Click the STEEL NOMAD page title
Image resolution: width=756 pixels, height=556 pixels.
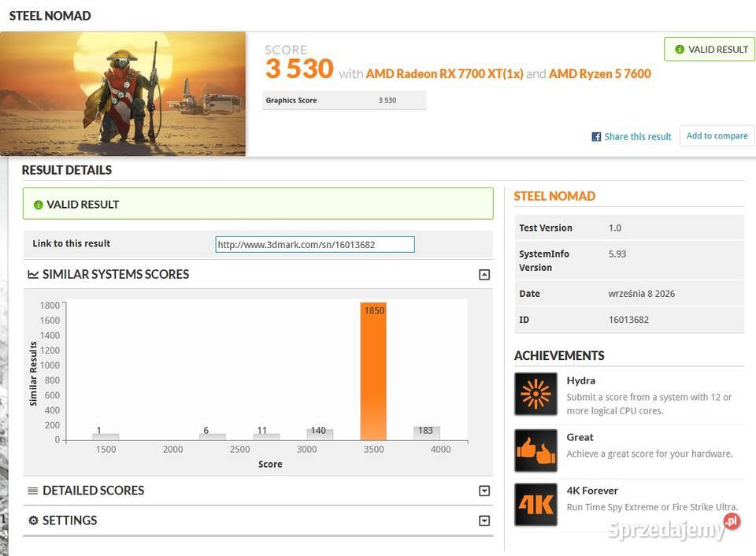click(50, 16)
